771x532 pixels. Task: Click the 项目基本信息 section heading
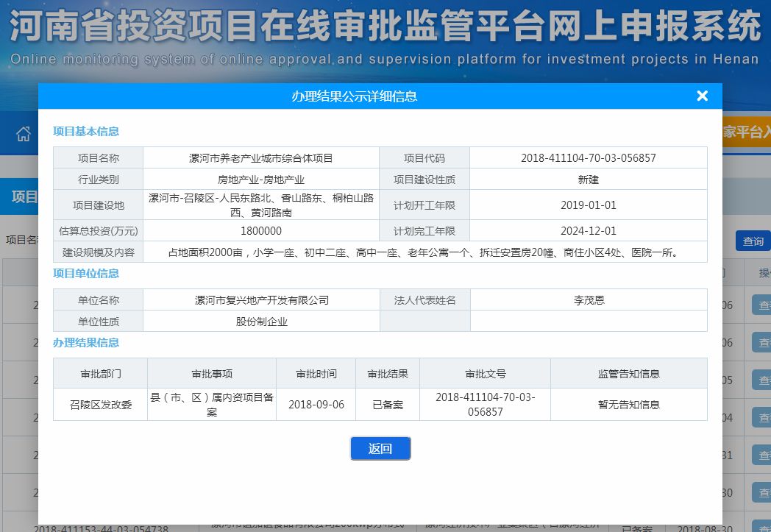tap(86, 131)
